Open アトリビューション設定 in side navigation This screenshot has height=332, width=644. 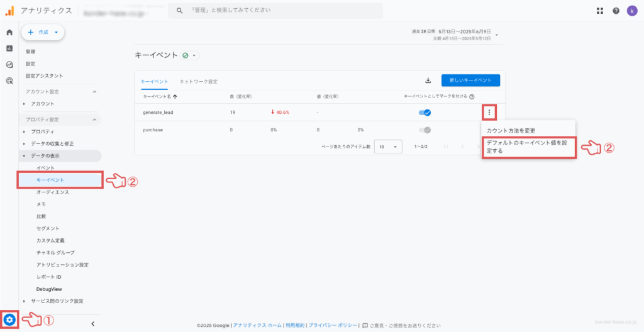(x=62, y=265)
